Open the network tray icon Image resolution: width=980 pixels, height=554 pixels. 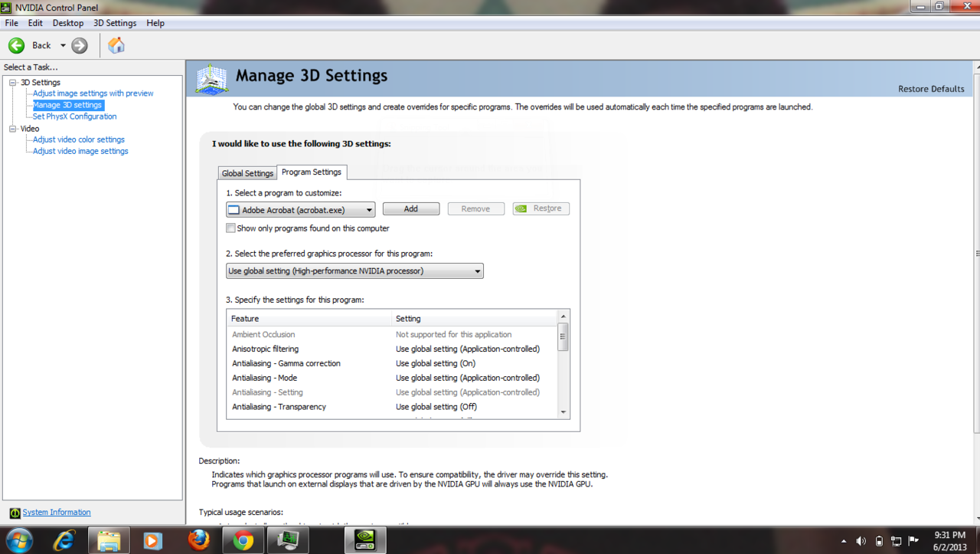896,541
